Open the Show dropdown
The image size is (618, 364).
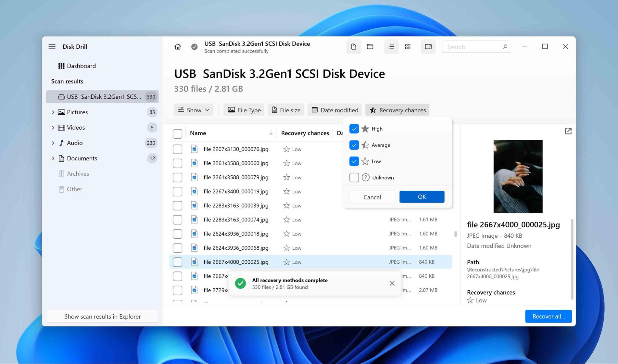pos(193,110)
